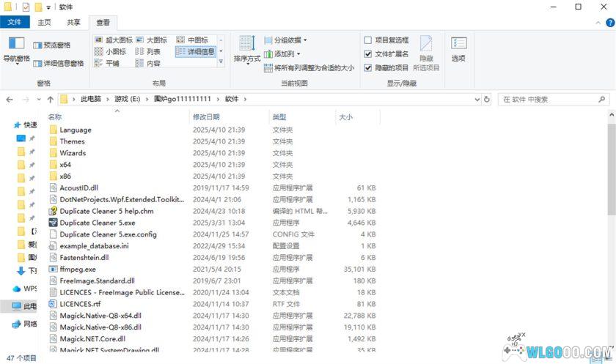Expand the chevron after 软件 in path
Image resolution: width=616 pixels, height=364 pixels.
(245, 99)
